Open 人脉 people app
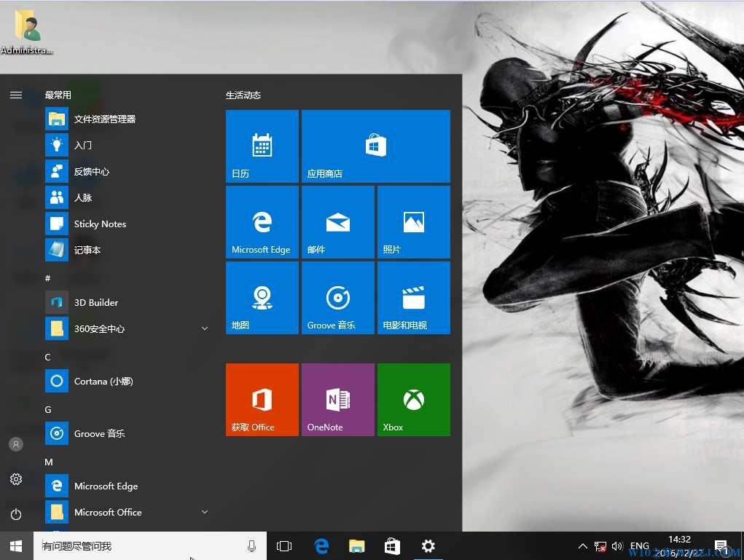Image resolution: width=744 pixels, height=560 pixels. (x=128, y=197)
